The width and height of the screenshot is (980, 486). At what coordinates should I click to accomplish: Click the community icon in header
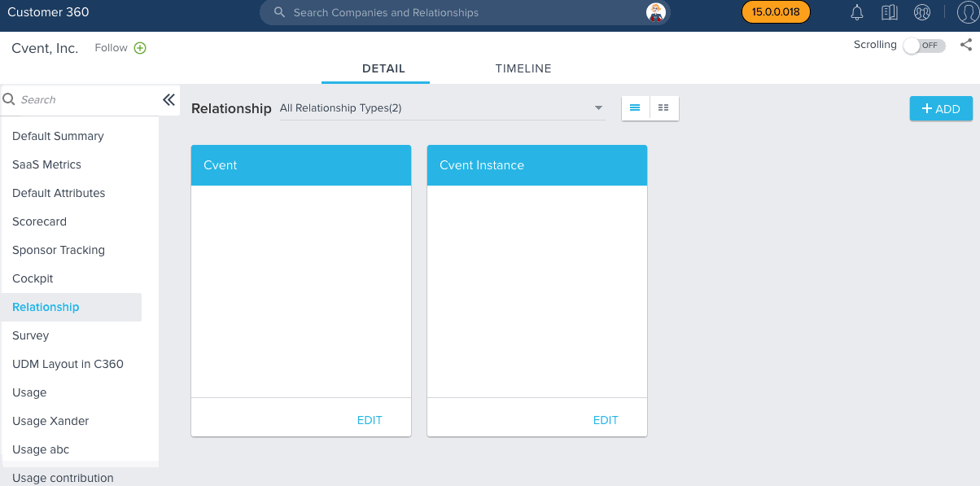pyautogui.click(x=922, y=12)
